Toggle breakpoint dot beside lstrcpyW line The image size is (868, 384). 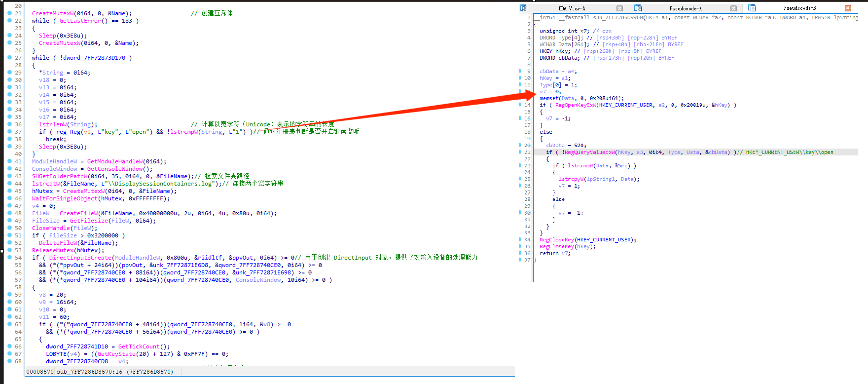(x=520, y=179)
